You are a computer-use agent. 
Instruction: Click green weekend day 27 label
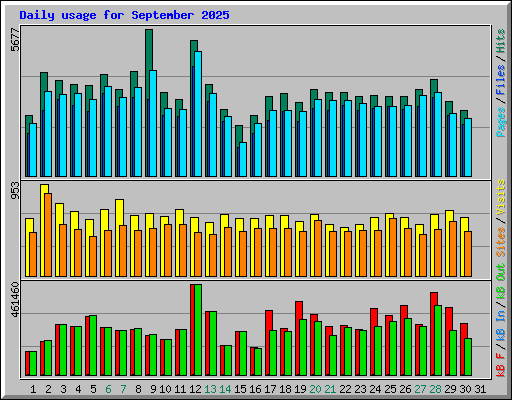tap(420, 389)
